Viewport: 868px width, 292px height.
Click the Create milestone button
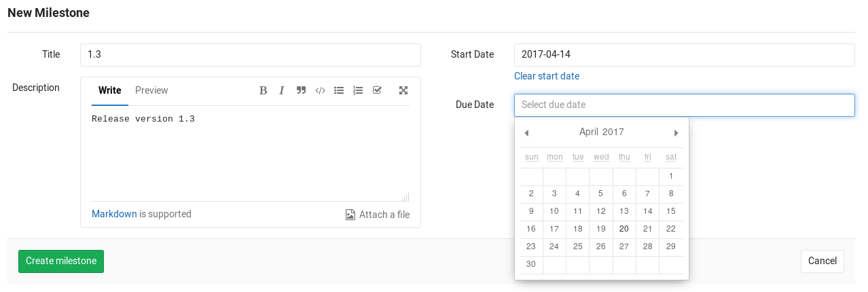61,261
